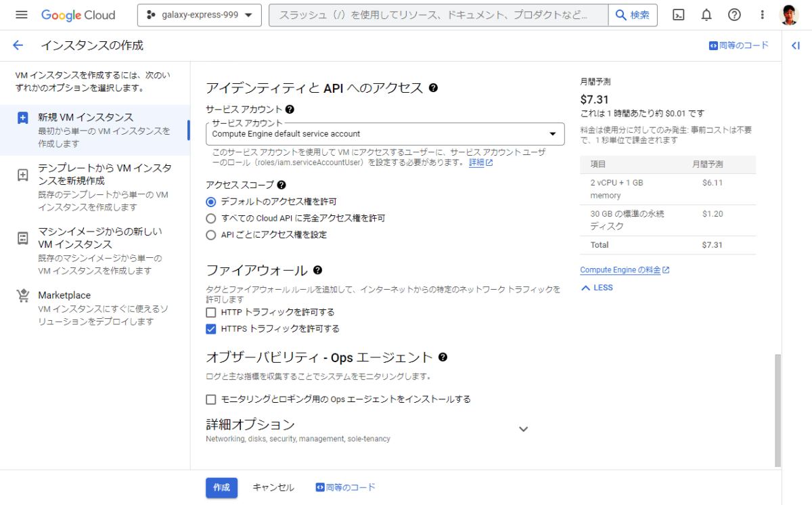The width and height of the screenshot is (812, 505).
Task: Select the Marketplace option
Action: click(95, 308)
